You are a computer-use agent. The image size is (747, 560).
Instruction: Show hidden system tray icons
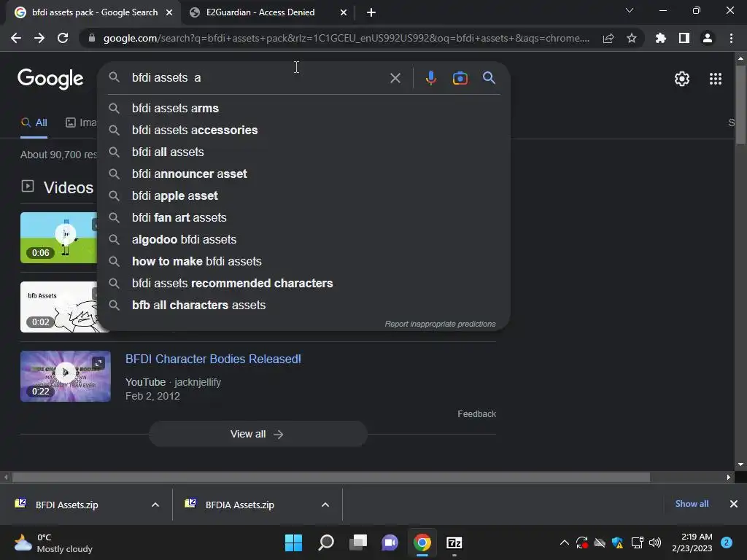click(565, 542)
